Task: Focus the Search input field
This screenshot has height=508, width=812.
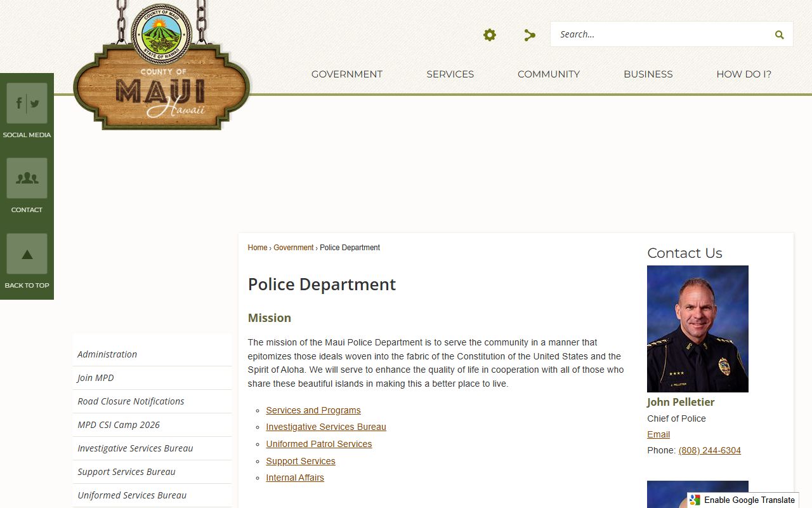Action: coord(660,34)
